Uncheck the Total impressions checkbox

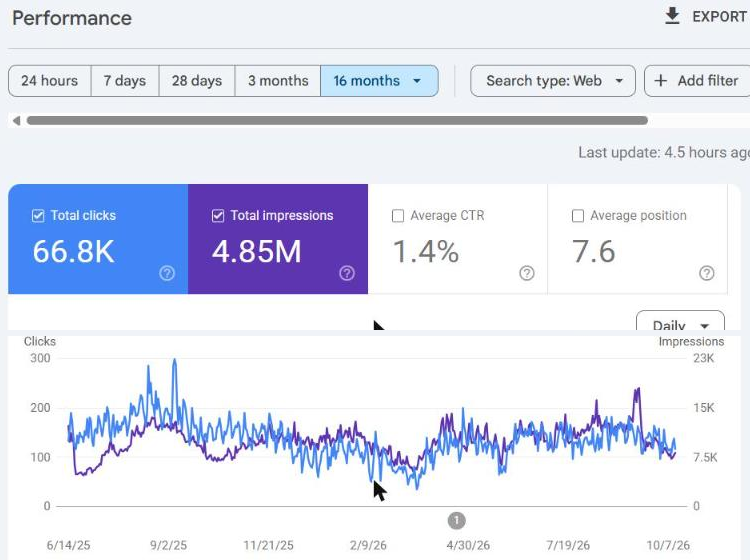[218, 216]
